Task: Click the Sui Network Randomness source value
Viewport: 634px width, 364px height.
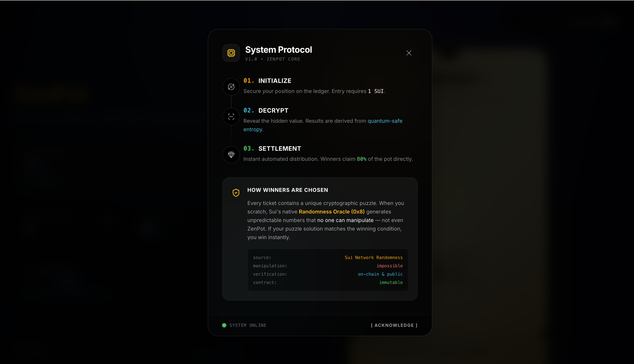Action: coord(373,257)
